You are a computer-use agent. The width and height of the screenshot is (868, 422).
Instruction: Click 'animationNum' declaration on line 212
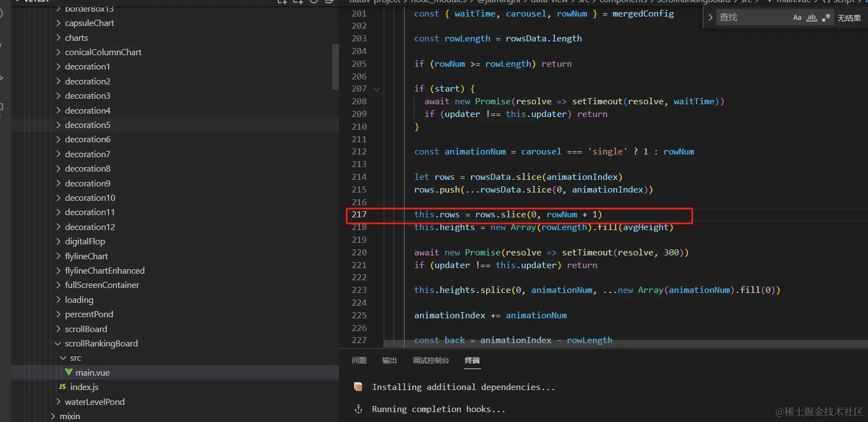475,152
